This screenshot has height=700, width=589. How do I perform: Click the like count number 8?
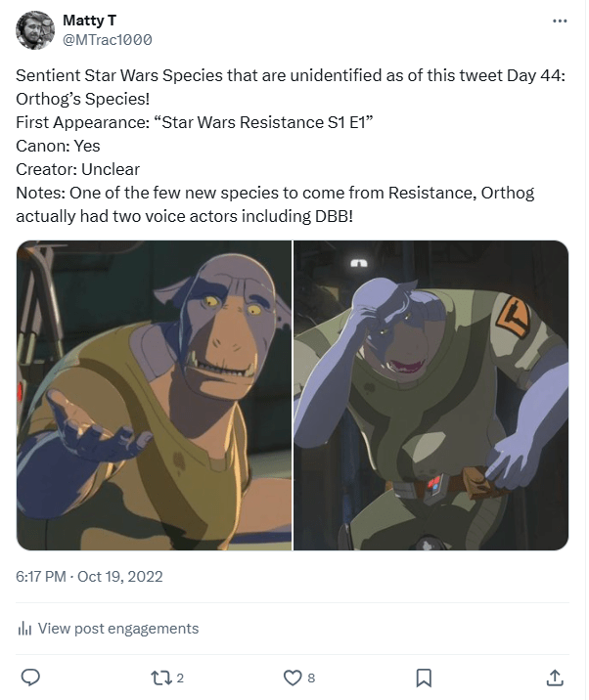[x=311, y=677]
